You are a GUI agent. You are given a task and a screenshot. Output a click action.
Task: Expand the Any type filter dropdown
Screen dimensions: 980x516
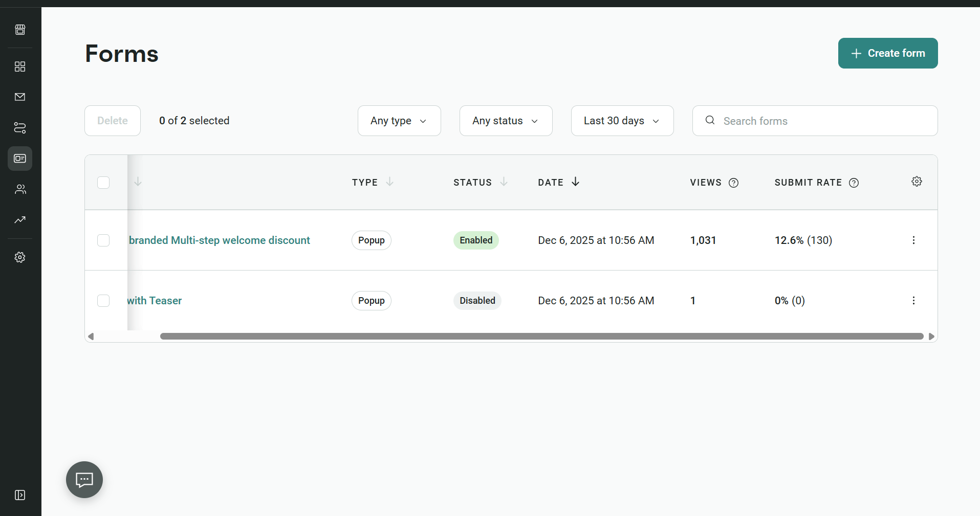(x=399, y=121)
